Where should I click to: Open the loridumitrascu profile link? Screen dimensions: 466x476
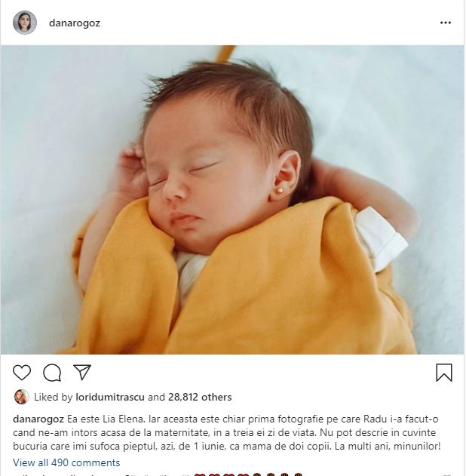point(110,397)
